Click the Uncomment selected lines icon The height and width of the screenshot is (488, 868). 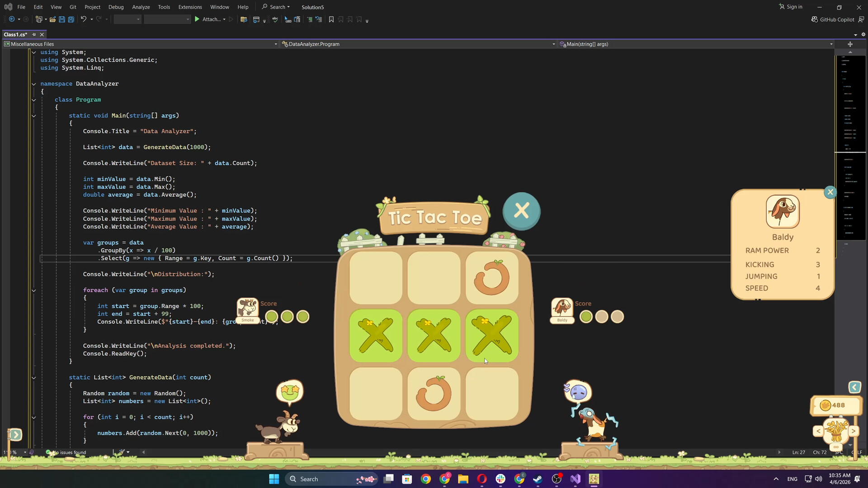click(319, 19)
